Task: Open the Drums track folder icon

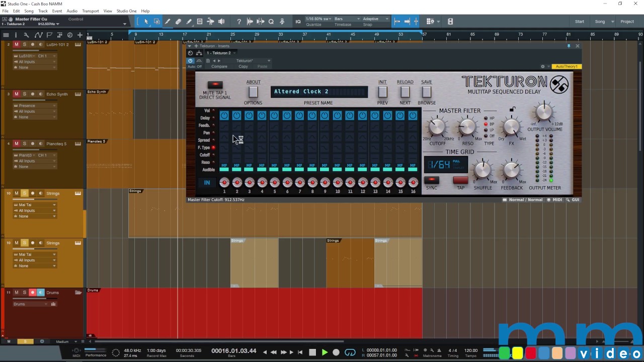Action: tap(78, 292)
